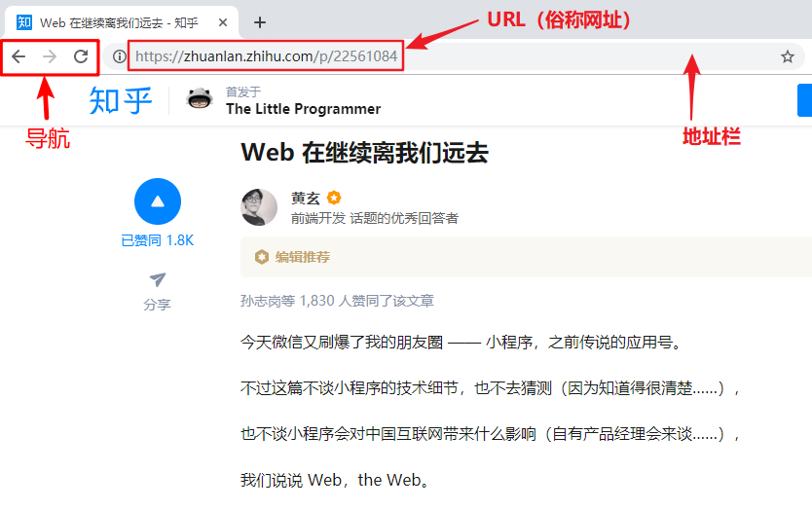Click the 知乎 favicon on the tab
The width and height of the screenshot is (812, 509).
(24, 22)
